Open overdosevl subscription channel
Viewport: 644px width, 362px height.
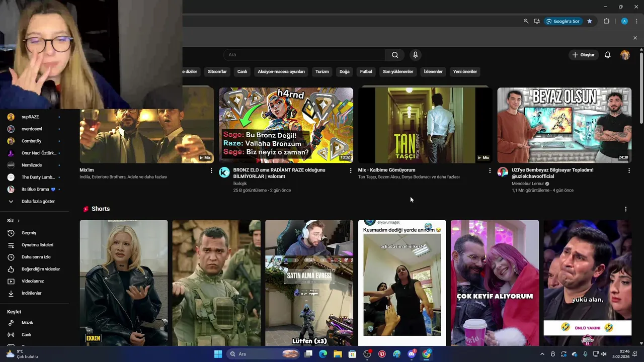point(34,129)
